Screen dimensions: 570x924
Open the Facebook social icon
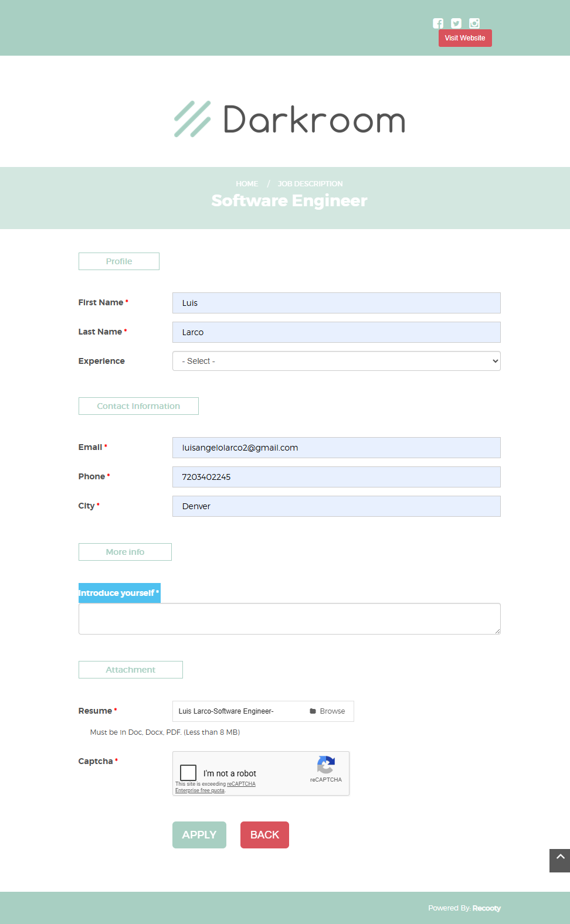coord(438,23)
